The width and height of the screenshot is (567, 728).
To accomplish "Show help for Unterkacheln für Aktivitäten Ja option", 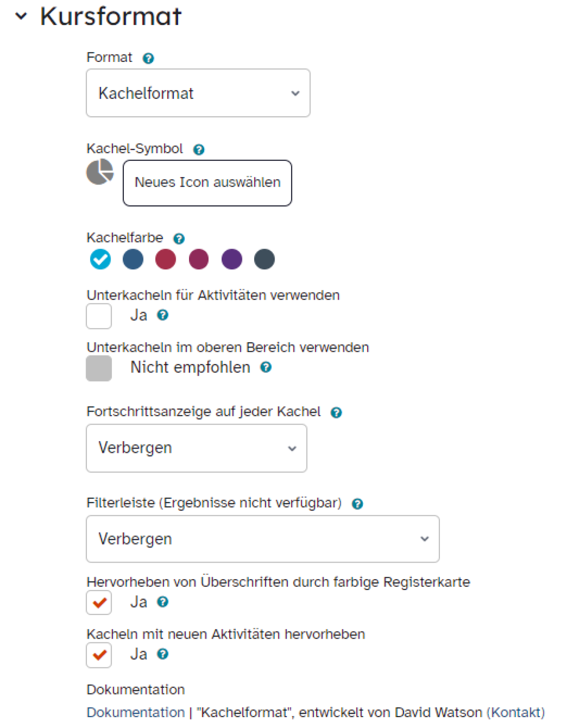I will click(163, 315).
